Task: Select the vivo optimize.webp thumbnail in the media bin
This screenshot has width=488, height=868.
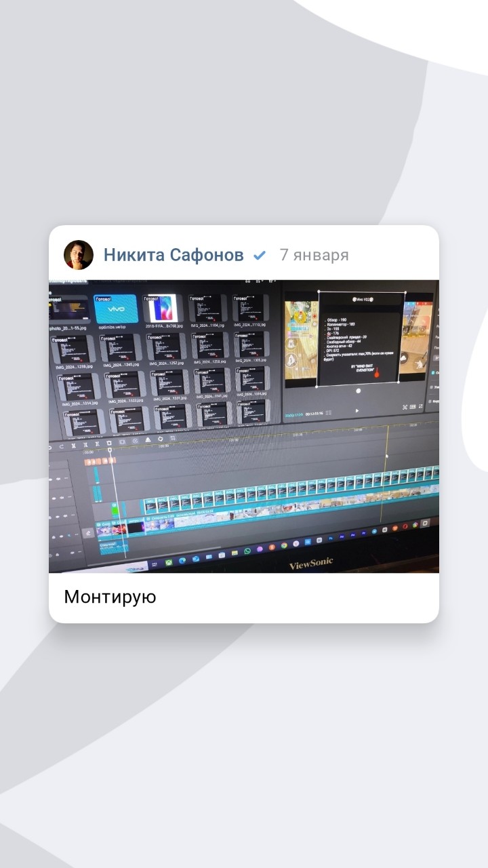Action: point(116,309)
